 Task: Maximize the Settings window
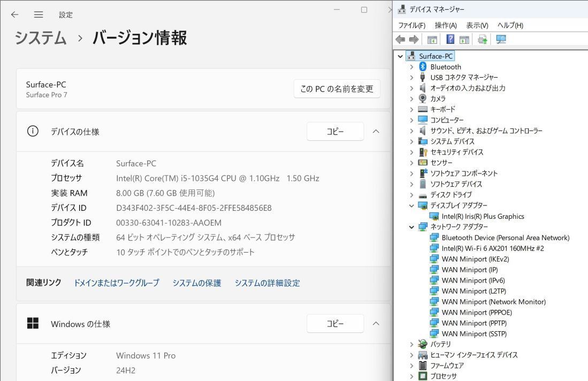pyautogui.click(x=364, y=10)
